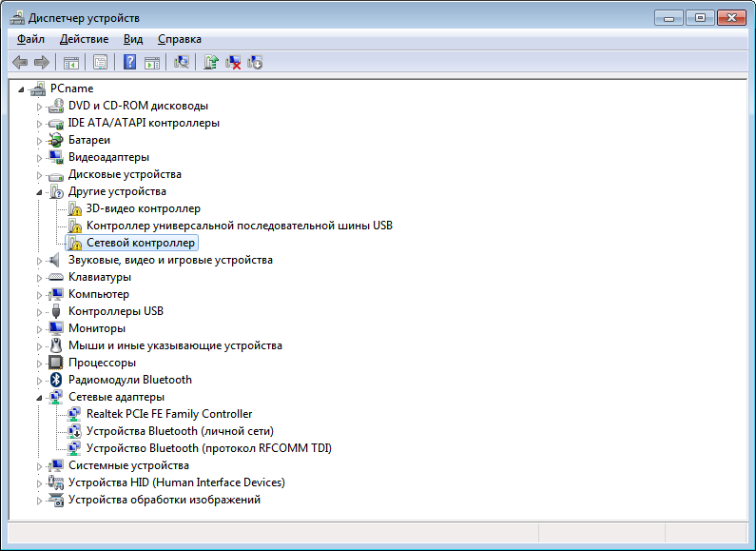This screenshot has width=756, height=551.
Task: Select the warning icon of 3D-видео контроллер
Action: pyautogui.click(x=75, y=209)
